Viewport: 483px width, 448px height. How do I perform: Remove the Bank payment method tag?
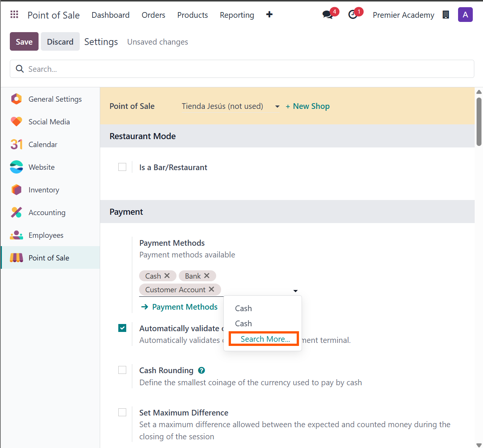point(207,276)
